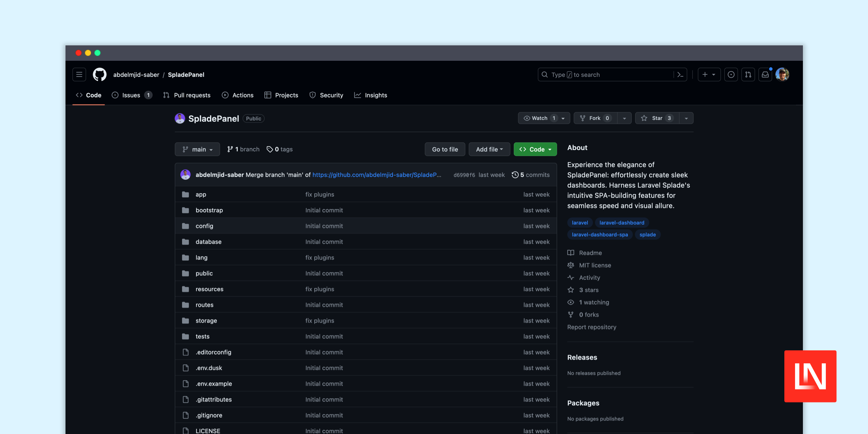868x434 pixels.
Task: Star the SpladePanel repository
Action: pyautogui.click(x=657, y=118)
